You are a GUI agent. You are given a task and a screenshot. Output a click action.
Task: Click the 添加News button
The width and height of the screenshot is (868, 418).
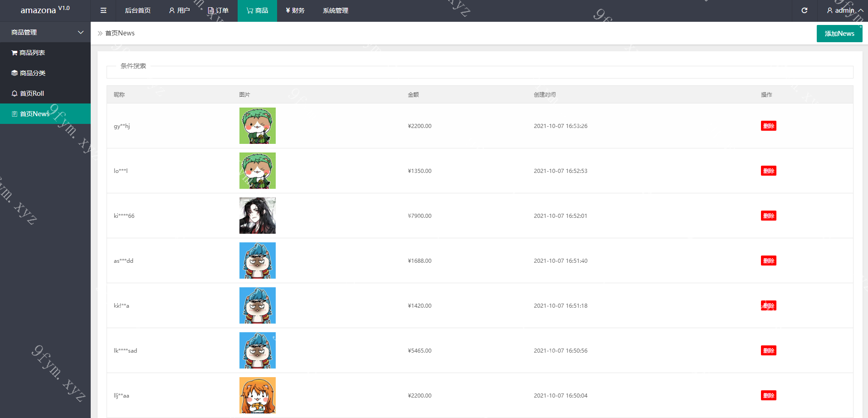(839, 34)
